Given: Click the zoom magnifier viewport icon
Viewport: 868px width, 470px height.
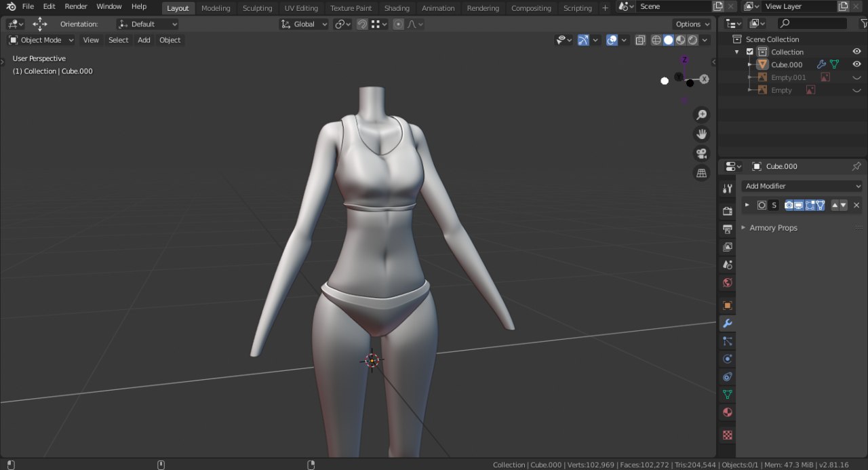Looking at the screenshot, I should [x=702, y=115].
